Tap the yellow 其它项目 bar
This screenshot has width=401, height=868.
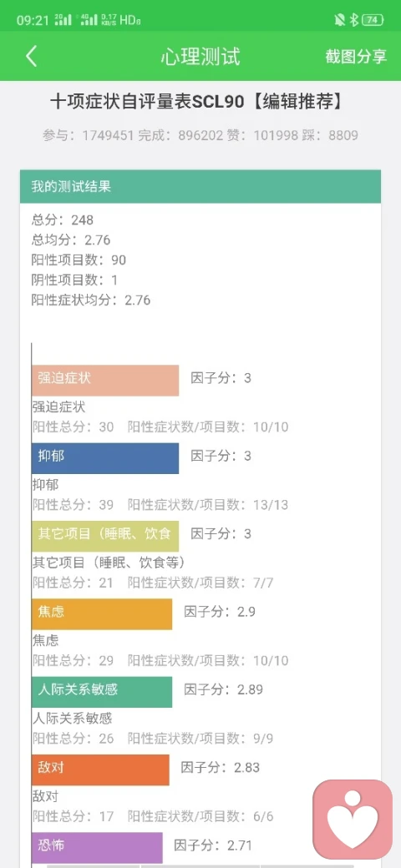(105, 536)
